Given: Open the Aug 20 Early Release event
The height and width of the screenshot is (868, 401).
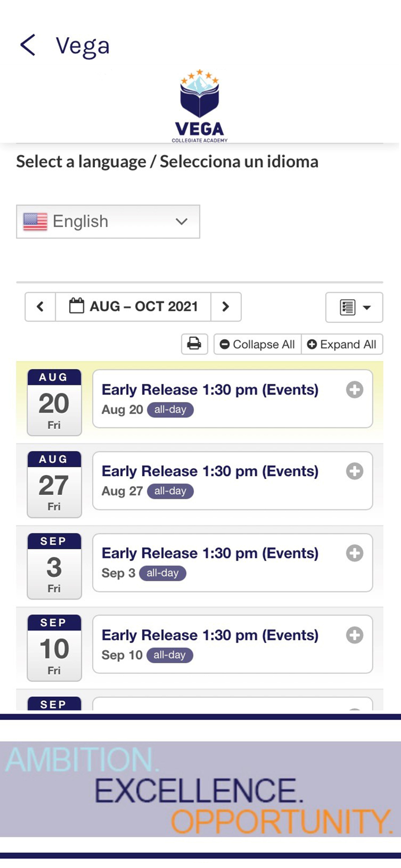Looking at the screenshot, I should pos(210,390).
